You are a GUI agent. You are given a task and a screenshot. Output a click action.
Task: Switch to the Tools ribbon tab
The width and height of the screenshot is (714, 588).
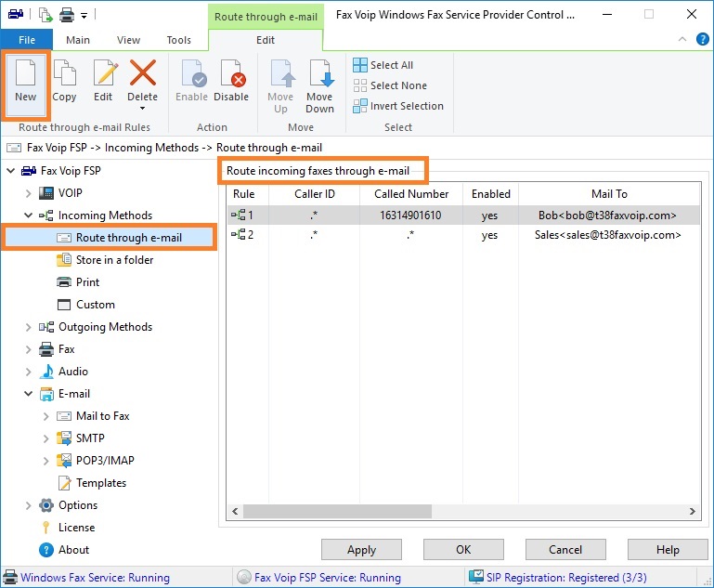pyautogui.click(x=179, y=40)
